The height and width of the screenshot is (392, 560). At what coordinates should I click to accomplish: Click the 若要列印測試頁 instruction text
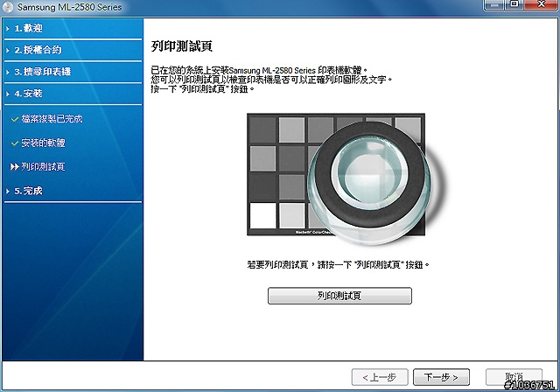coord(338,264)
